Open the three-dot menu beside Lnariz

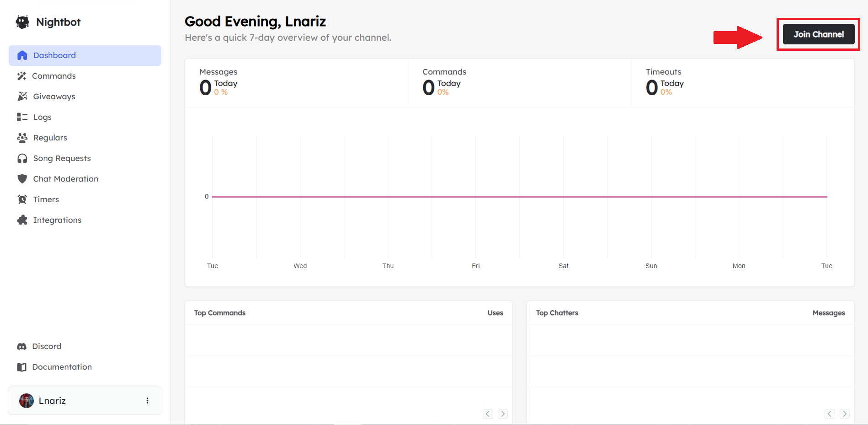click(x=147, y=401)
